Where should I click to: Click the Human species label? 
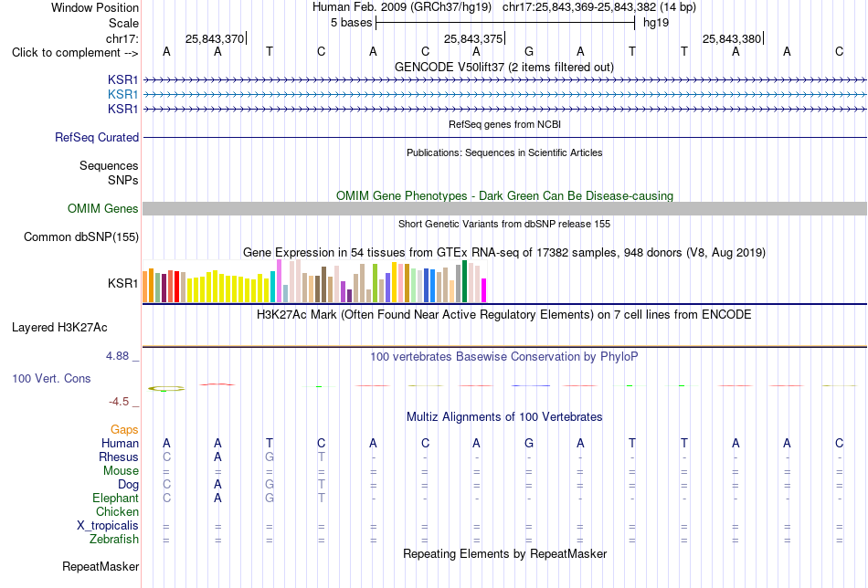click(120, 444)
